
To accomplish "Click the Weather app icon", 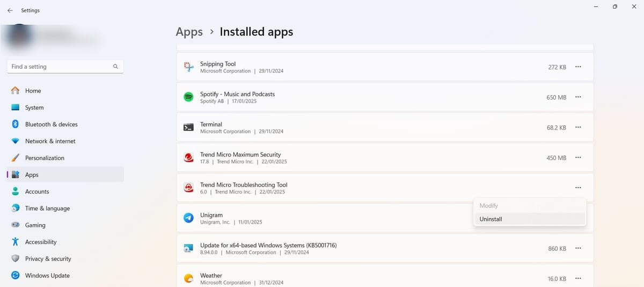I will tap(188, 278).
